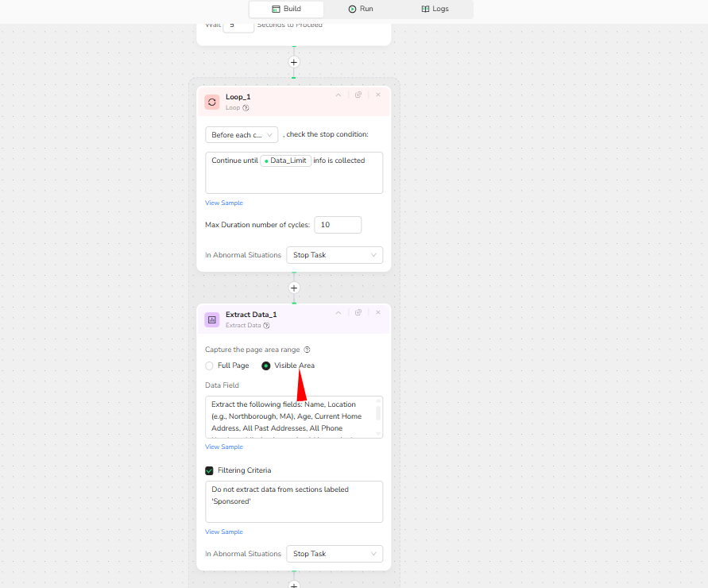Open the 'Before each c...' dropdown

242,135
